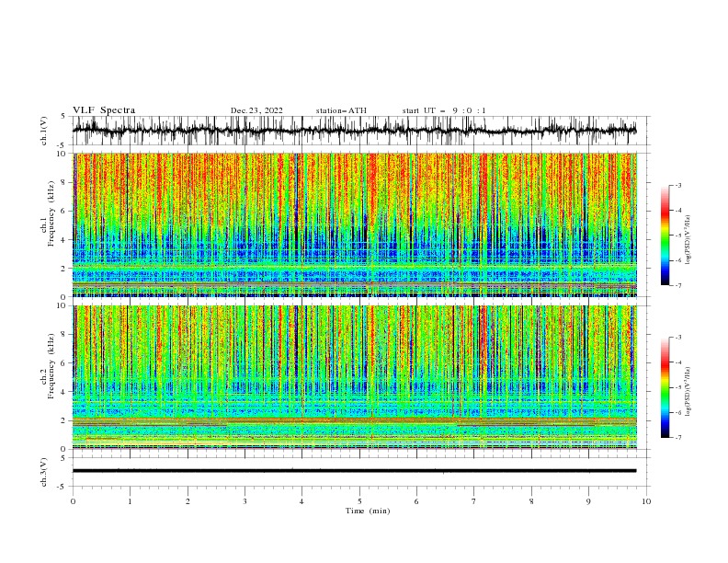Click the "-5" label on lower colorbar
Image resolution: width=728 pixels, height=563 pixels.
(678, 387)
